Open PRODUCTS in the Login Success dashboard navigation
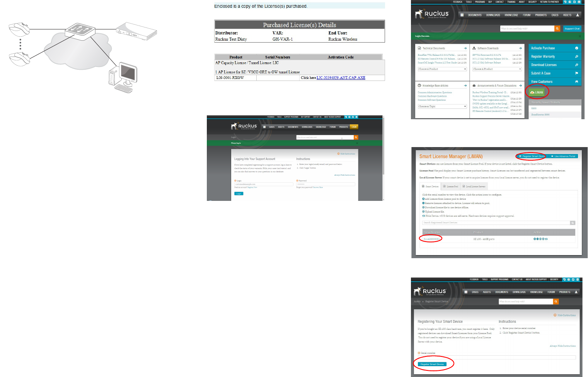This screenshot has width=588, height=377. [x=541, y=15]
